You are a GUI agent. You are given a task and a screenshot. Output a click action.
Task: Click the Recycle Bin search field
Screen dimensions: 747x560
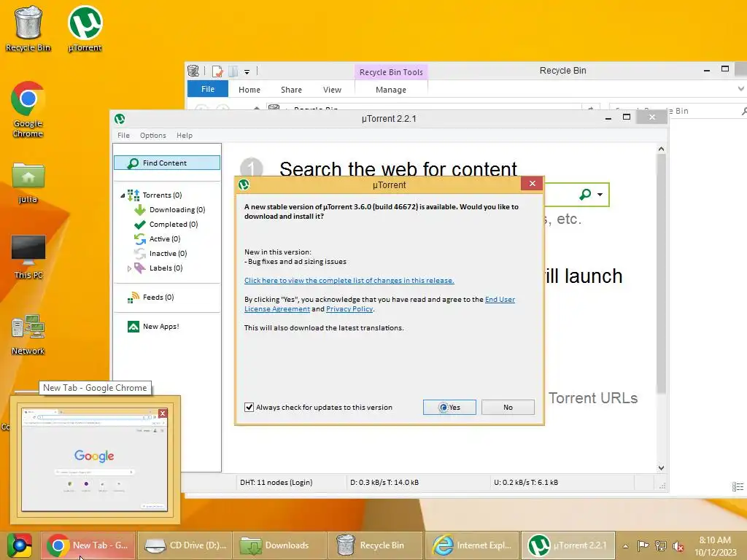click(678, 111)
